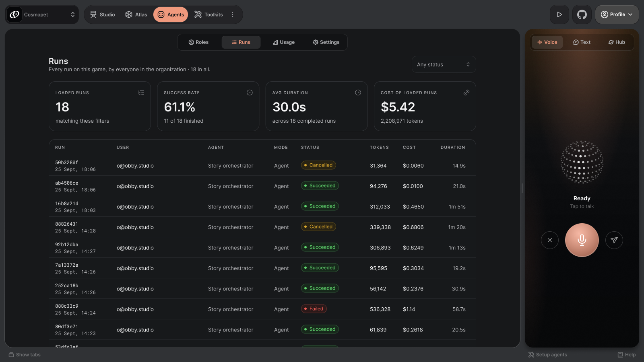This screenshot has width=644, height=362.
Task: Switch assistant to Text mode
Action: (582, 42)
